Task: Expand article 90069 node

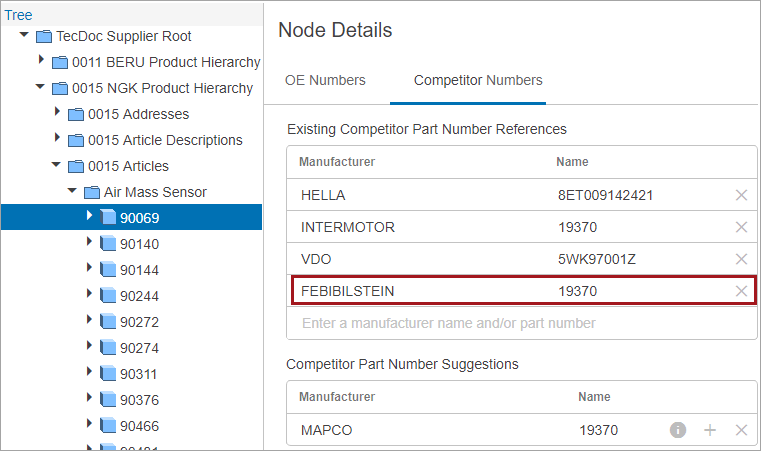Action: click(x=89, y=215)
